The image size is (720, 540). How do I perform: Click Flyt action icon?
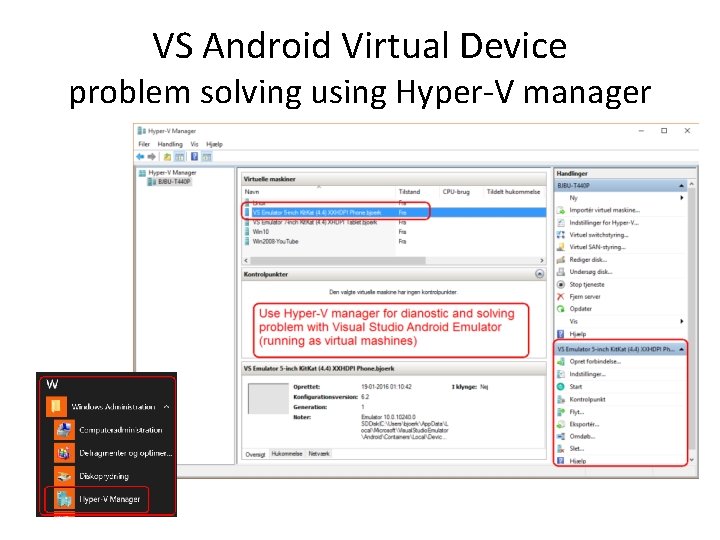click(x=561, y=412)
